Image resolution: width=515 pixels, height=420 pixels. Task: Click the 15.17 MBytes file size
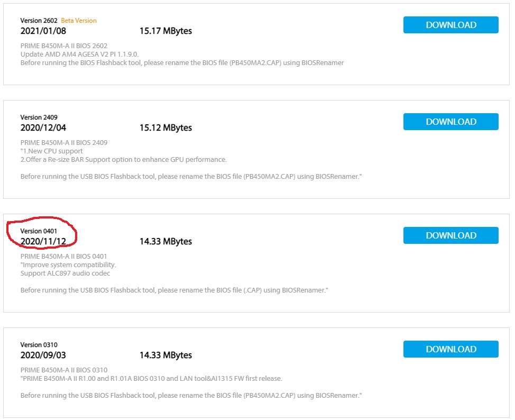coord(165,31)
